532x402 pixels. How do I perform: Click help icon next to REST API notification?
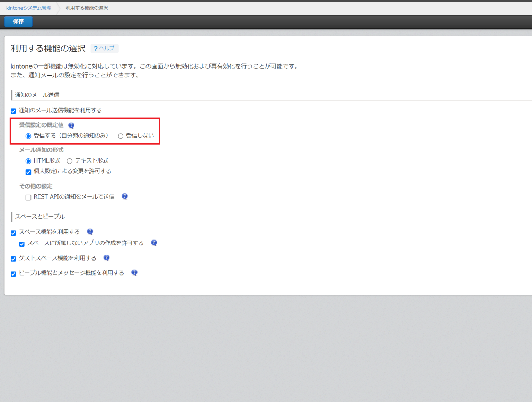(125, 196)
